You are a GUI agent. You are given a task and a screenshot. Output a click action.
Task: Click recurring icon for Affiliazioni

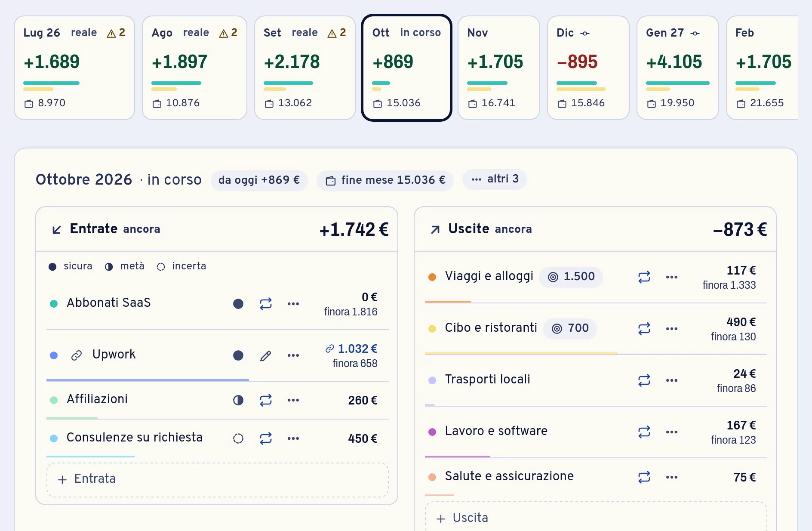click(266, 400)
